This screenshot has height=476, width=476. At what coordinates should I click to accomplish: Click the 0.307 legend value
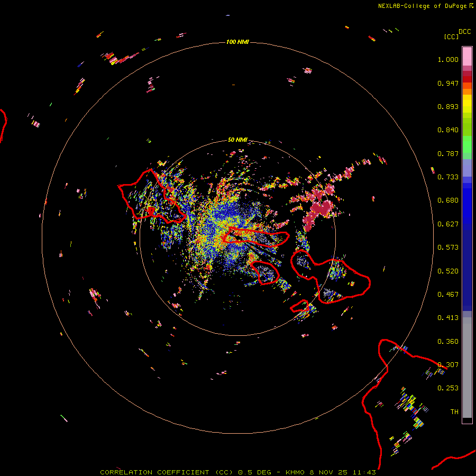[x=448, y=364]
